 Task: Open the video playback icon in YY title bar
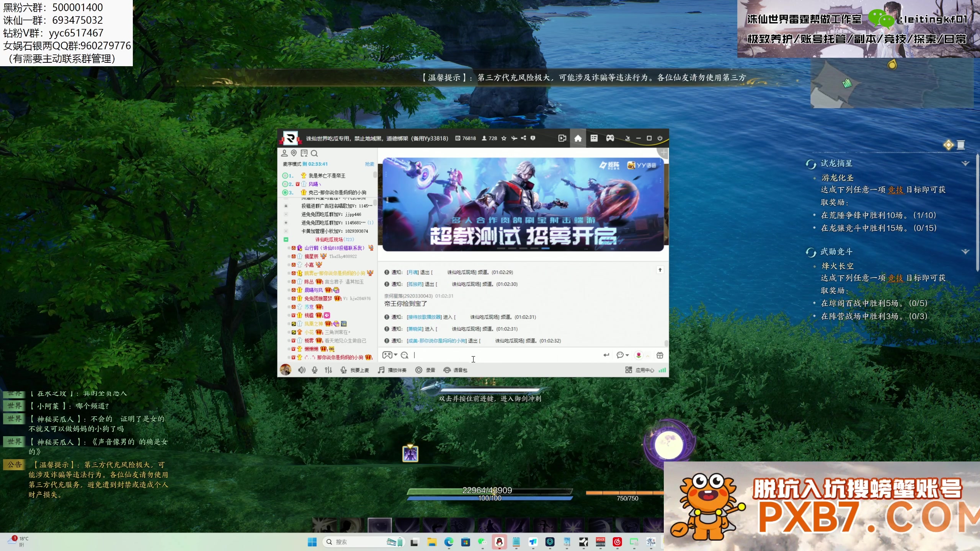562,138
